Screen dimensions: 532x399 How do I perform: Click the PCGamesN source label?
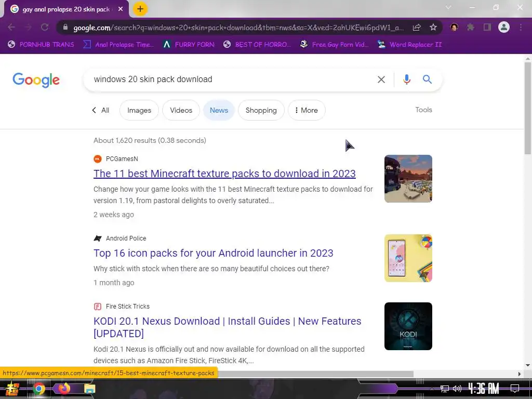click(x=122, y=159)
